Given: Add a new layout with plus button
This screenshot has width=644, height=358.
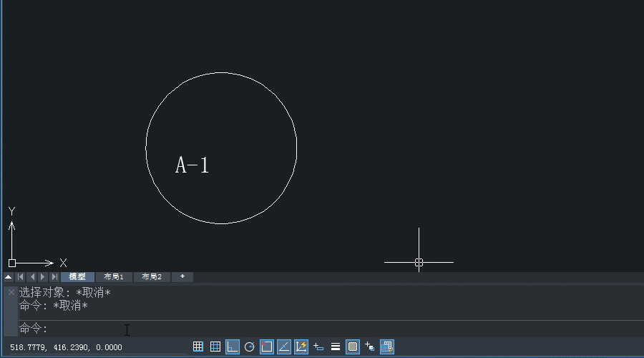Looking at the screenshot, I should (182, 277).
